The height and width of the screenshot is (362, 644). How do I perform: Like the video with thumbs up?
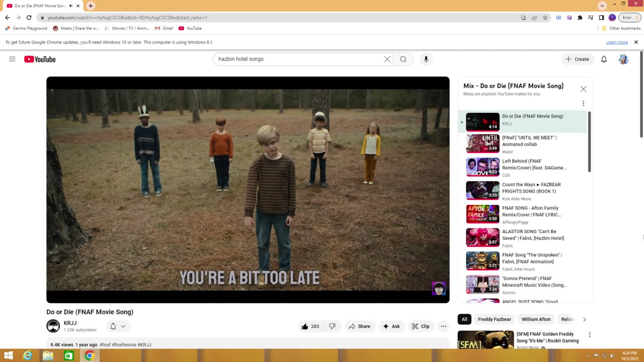point(310,326)
